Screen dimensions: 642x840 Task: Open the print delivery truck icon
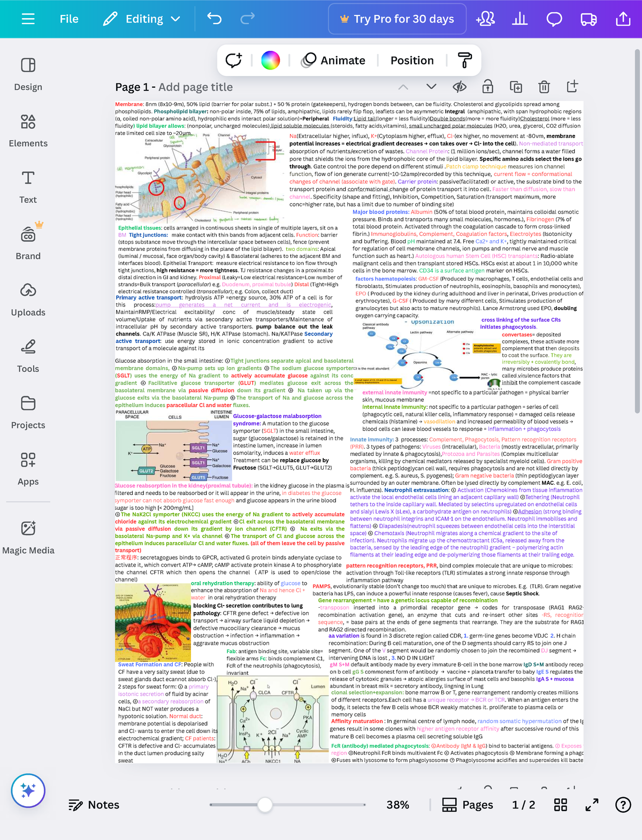click(x=588, y=19)
